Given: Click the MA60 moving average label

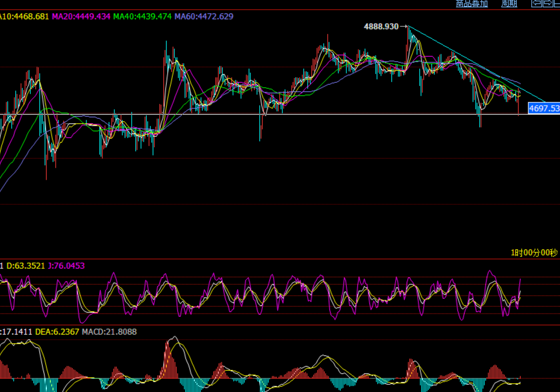Looking at the screenshot, I should click(204, 16).
